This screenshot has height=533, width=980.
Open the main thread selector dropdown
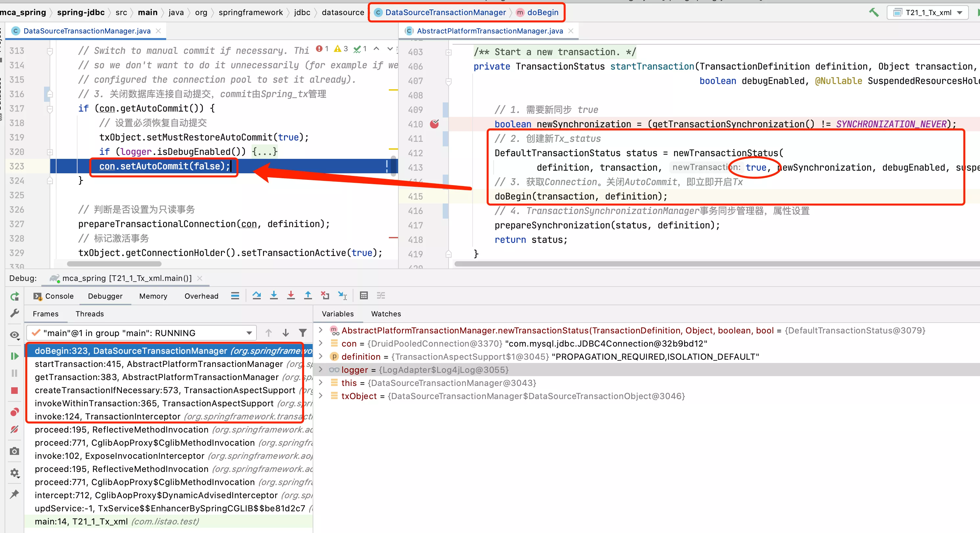click(142, 333)
